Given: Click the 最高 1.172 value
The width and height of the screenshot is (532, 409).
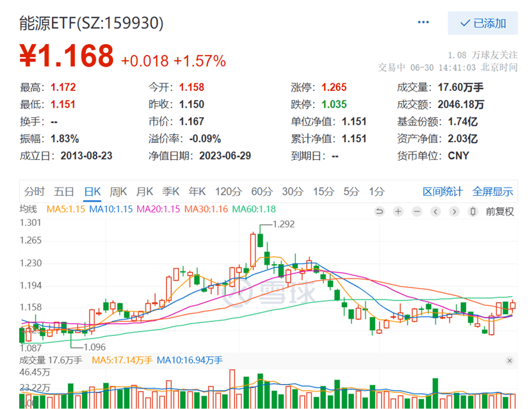Looking at the screenshot, I should pyautogui.click(x=63, y=87).
